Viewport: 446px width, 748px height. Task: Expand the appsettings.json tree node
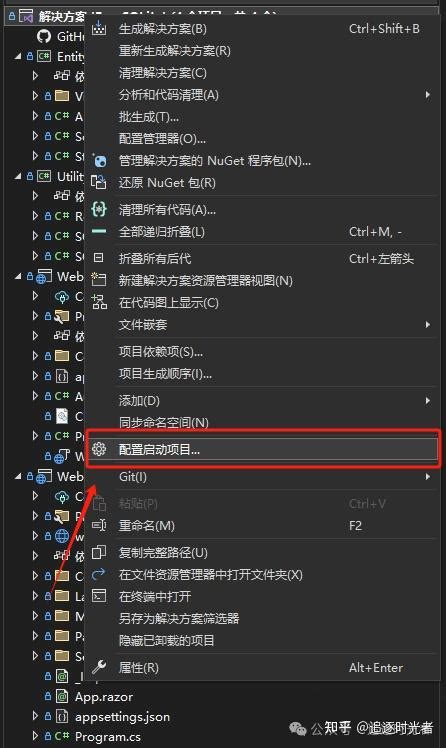pyautogui.click(x=35, y=716)
